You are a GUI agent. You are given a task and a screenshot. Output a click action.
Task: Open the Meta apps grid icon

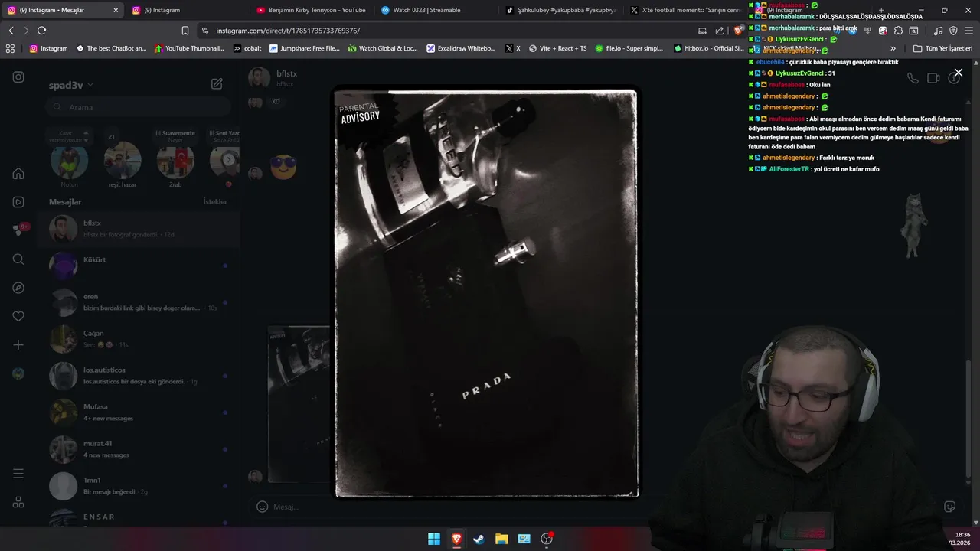coord(18,503)
